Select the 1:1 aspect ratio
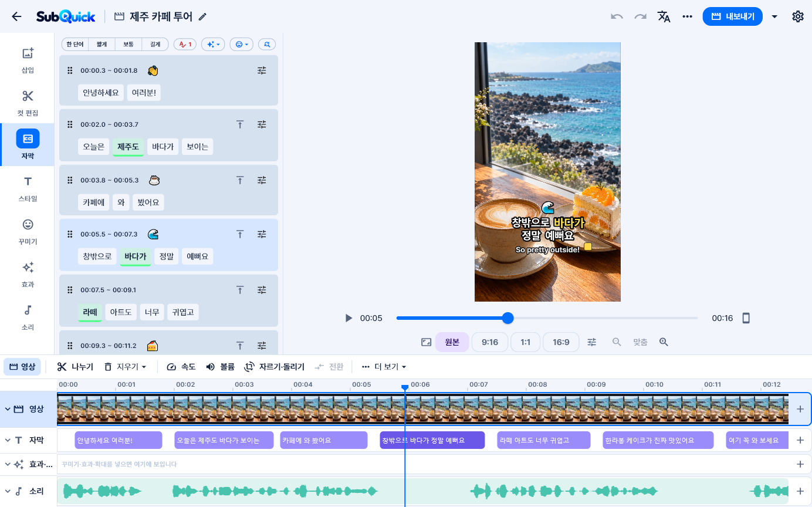 click(526, 342)
